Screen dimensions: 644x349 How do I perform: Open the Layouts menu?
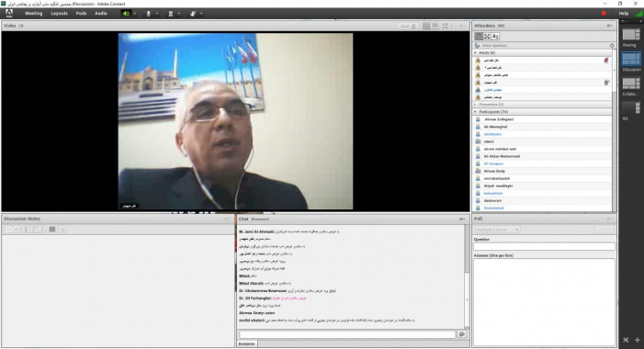coord(59,14)
